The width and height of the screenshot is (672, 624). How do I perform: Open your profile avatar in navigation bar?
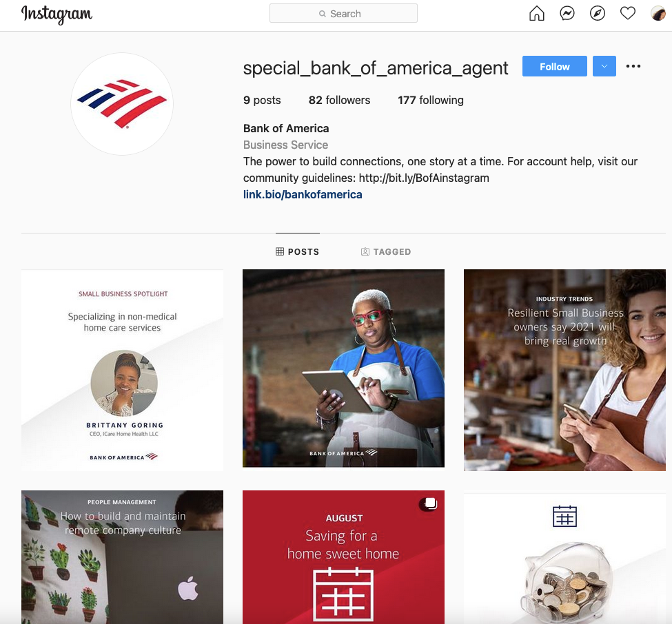658,13
